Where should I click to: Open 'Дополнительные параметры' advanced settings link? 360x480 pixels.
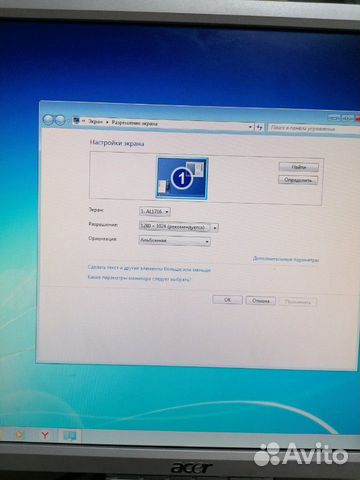click(286, 259)
